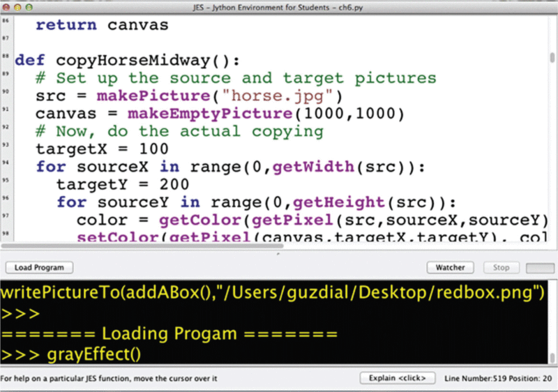Click the 'targetX = 100' line
558x392 pixels.
102,149
